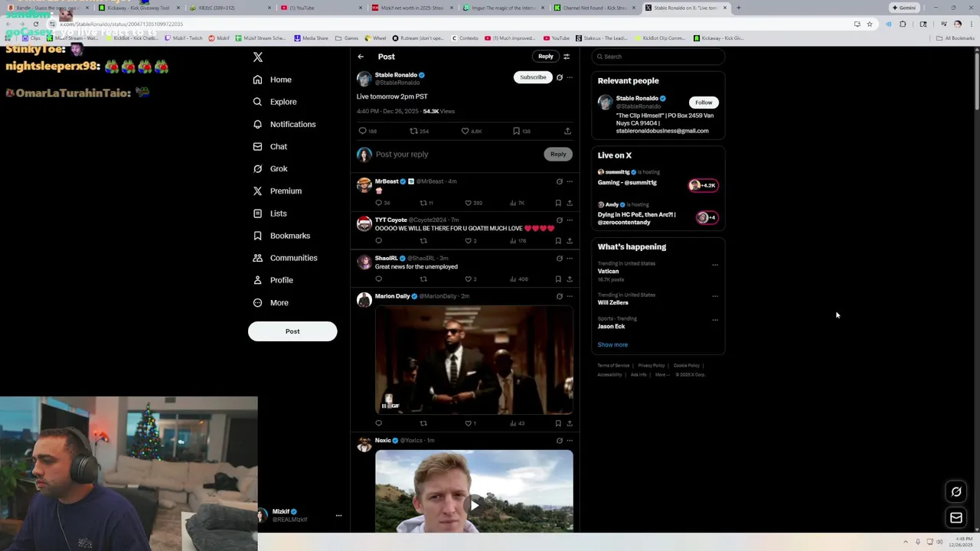Open Lists in the sidebar
Image resolution: width=980 pixels, height=551 pixels.
269,214
